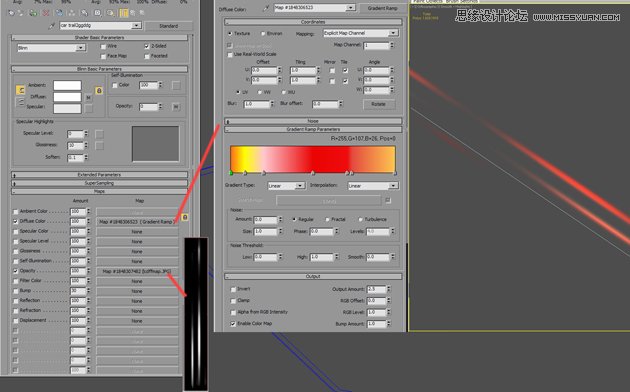Viewport: 630px width, 392px height.
Task: Click the red Reset Map/Material icon
Action: (x=45, y=13)
